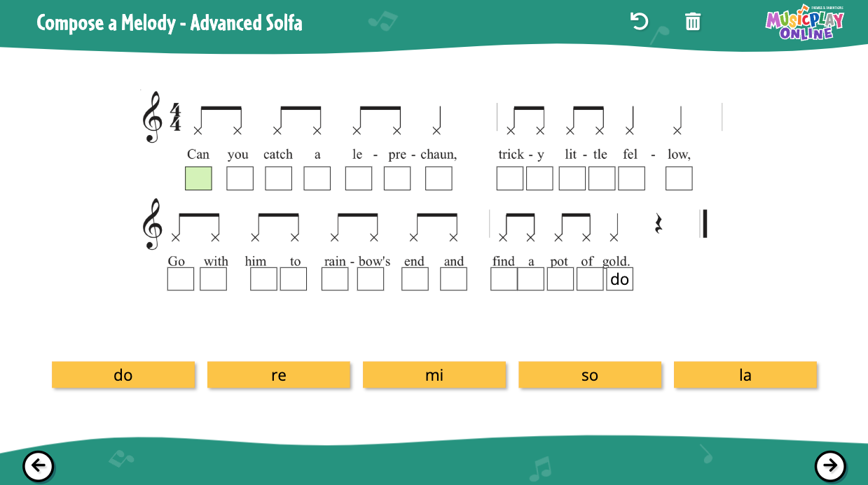Open the MusicPlay Online logo
This screenshot has height=485, width=868.
(804, 24)
